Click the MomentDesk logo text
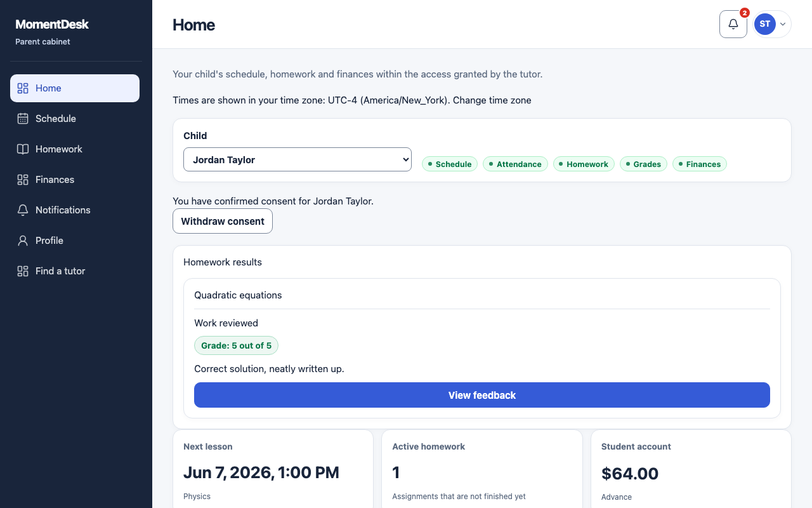812x508 pixels. point(52,24)
